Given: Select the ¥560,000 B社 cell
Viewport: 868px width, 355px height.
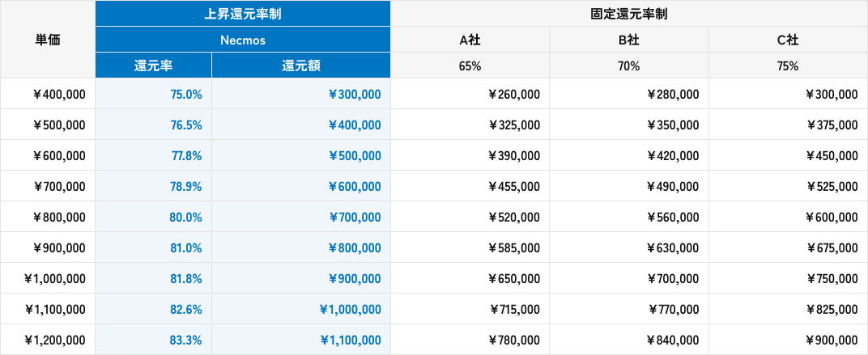Looking at the screenshot, I should pyautogui.click(x=673, y=218).
